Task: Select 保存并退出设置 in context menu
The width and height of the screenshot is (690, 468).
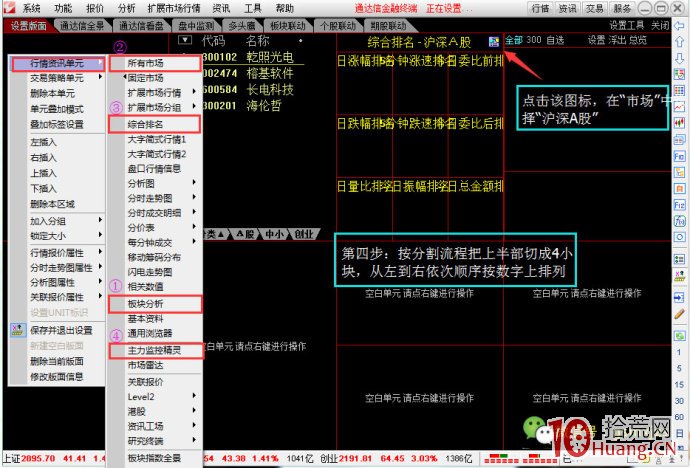Action: click(x=57, y=330)
